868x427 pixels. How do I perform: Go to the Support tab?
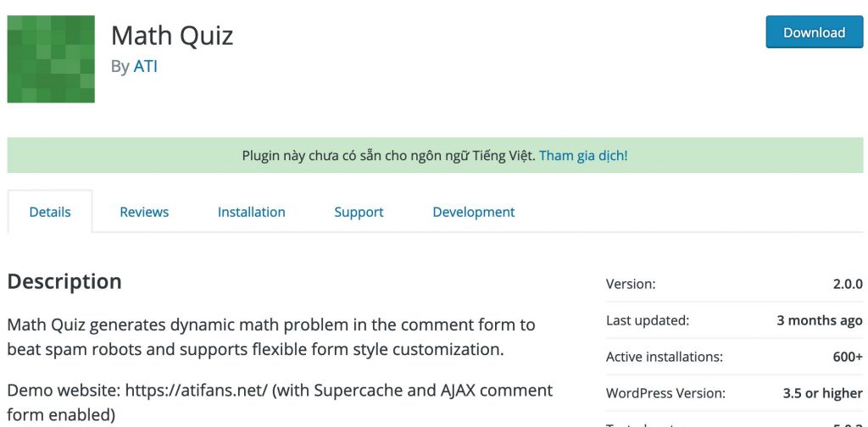click(359, 212)
